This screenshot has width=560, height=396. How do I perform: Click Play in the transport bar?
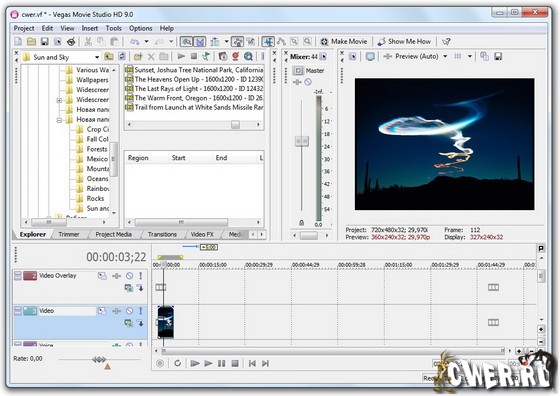(x=208, y=364)
